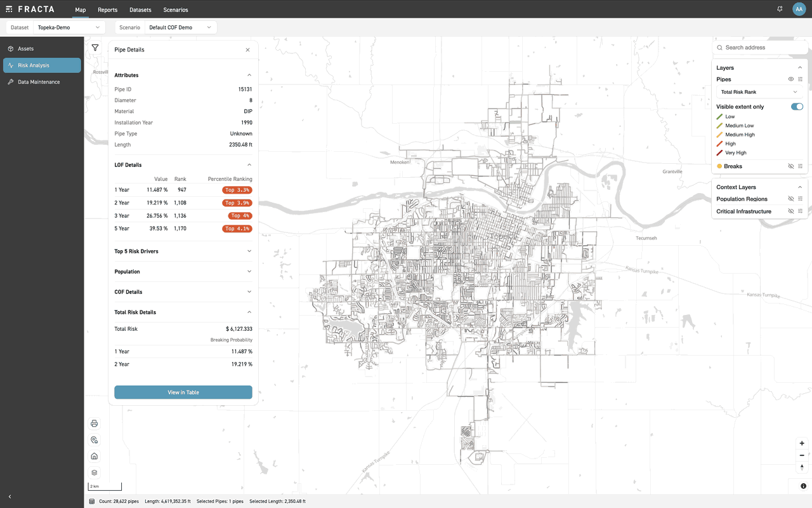The height and width of the screenshot is (508, 812).
Task: Reset map to home extent
Action: pyautogui.click(x=95, y=456)
